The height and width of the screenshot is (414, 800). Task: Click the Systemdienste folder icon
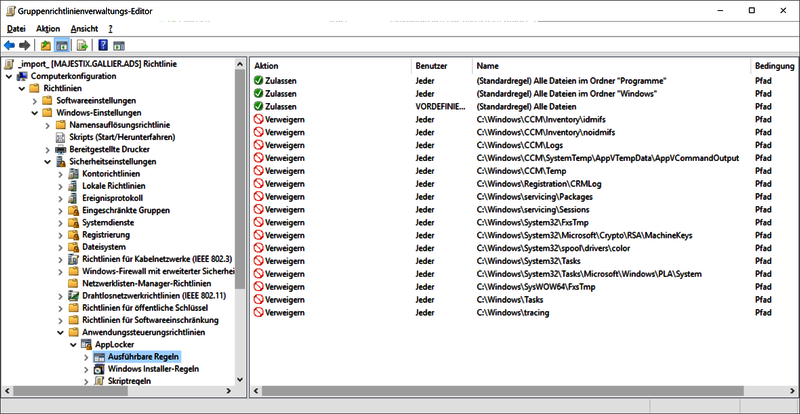click(x=74, y=223)
